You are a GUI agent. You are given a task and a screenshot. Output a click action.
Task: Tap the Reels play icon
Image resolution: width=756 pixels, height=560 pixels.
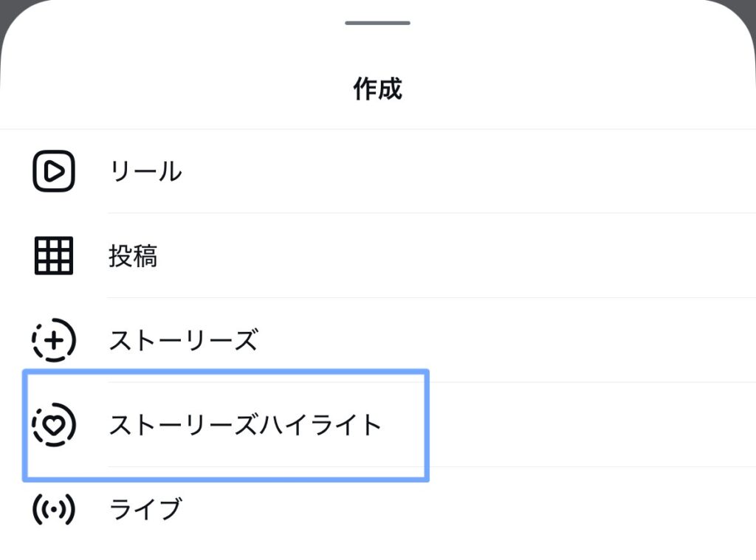click(54, 171)
